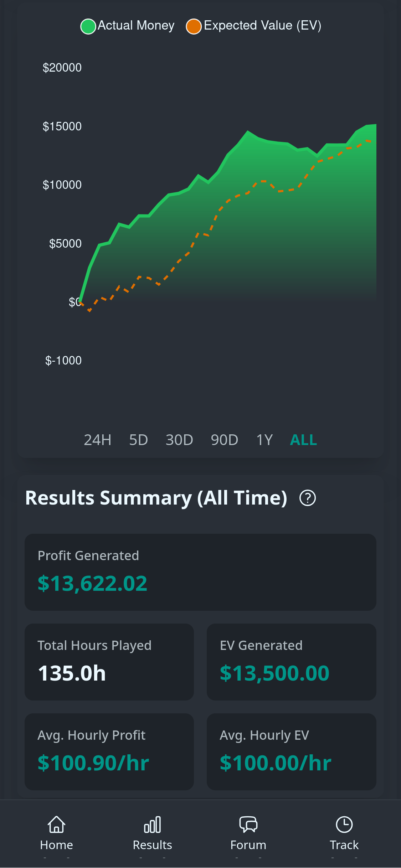Switch chart to 5D range

point(138,440)
